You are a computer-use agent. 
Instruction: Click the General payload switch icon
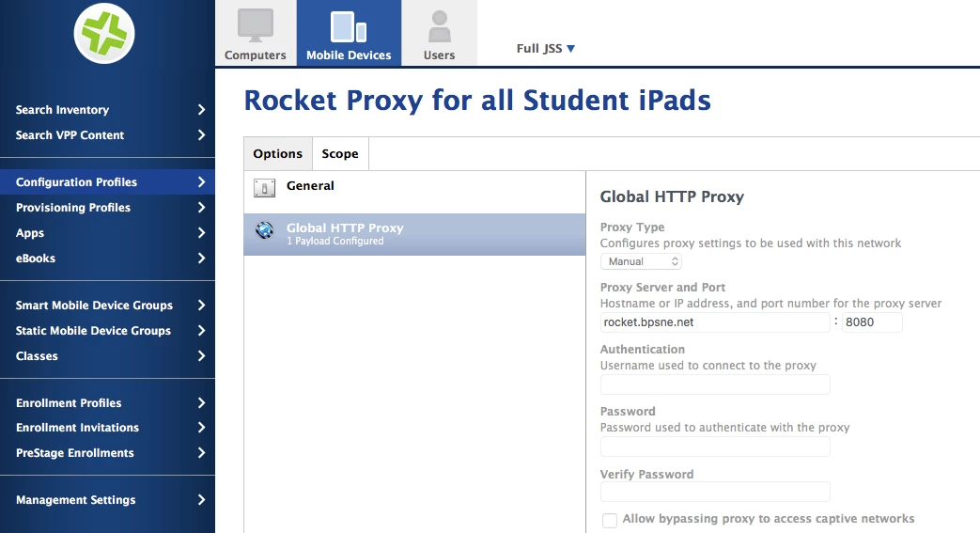tap(264, 188)
